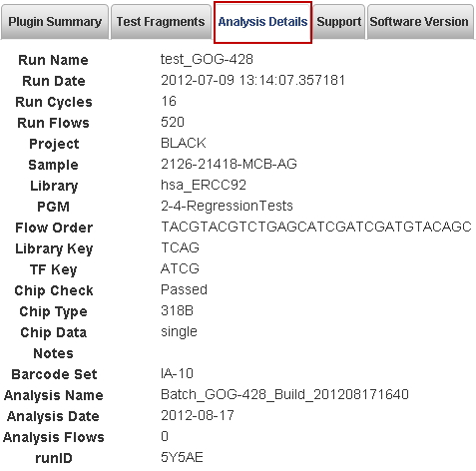Click the Analysis Name Batch_GOG-428 value
This screenshot has height=471, width=476.
click(x=284, y=394)
